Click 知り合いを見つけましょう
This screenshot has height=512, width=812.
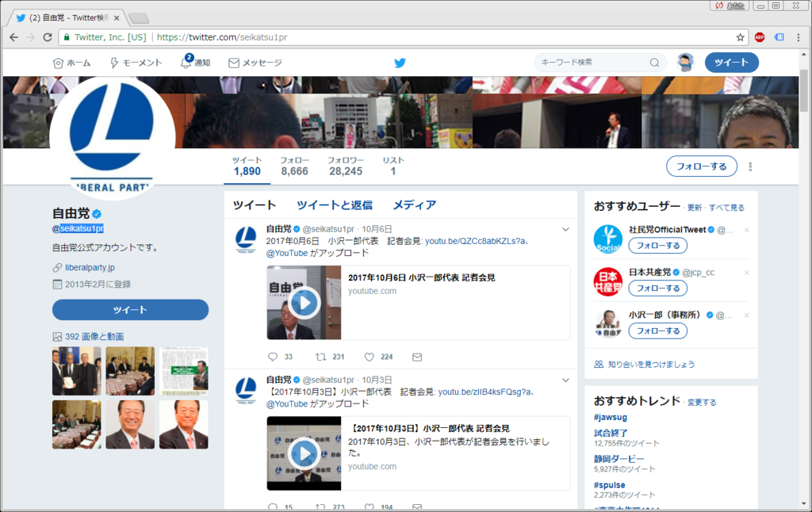(x=651, y=365)
